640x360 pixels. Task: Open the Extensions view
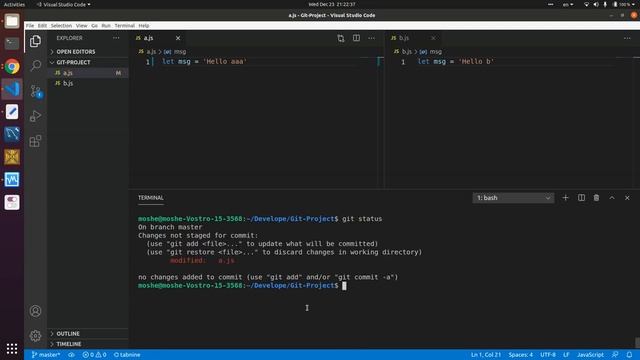click(36, 141)
